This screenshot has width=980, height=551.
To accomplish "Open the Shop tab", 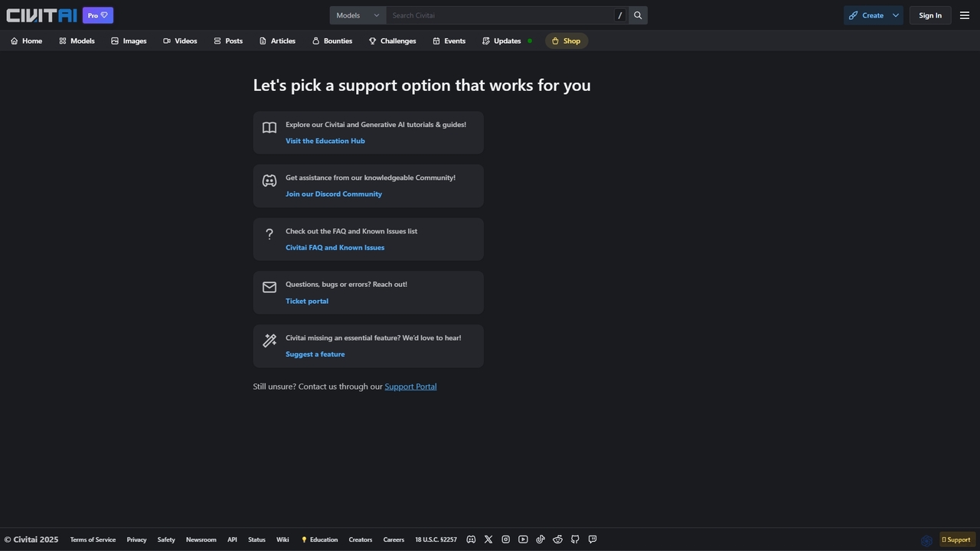I will pos(567,41).
